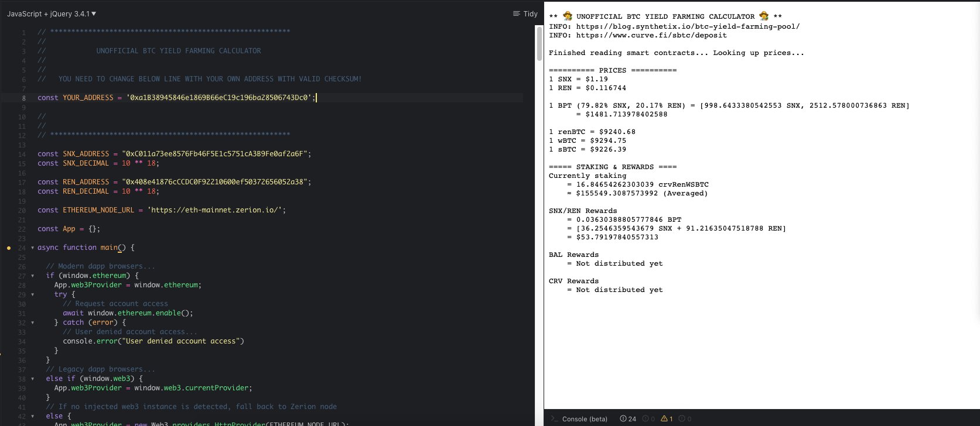Click line number 20 in the editor gutter

[22, 211]
